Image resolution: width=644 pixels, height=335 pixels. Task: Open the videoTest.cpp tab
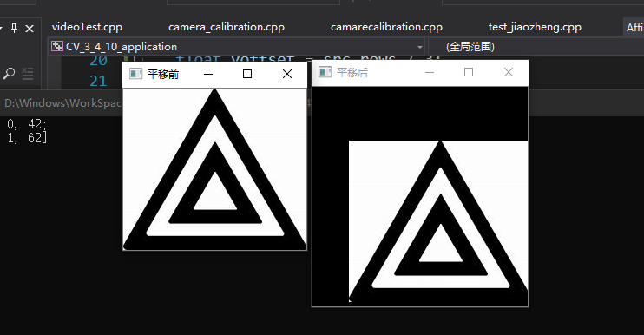click(87, 27)
